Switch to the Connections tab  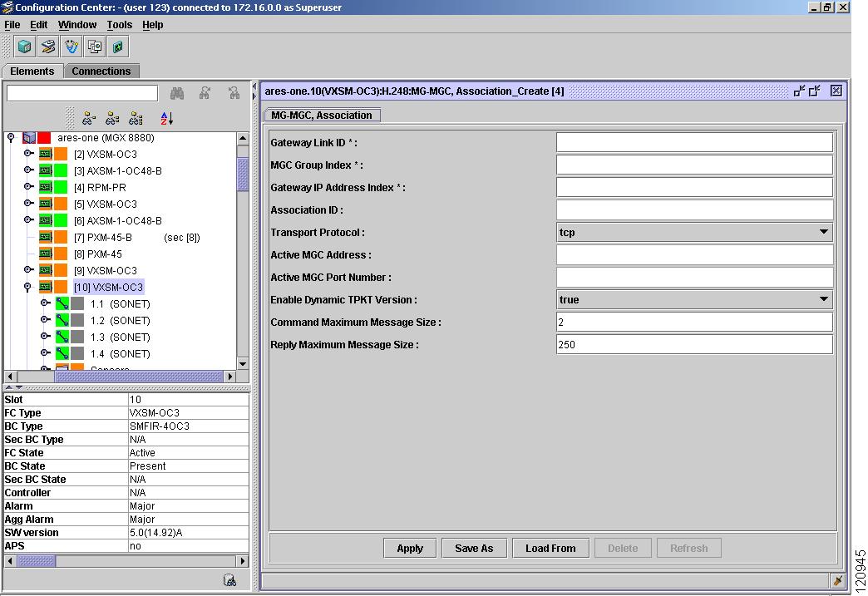pos(101,71)
